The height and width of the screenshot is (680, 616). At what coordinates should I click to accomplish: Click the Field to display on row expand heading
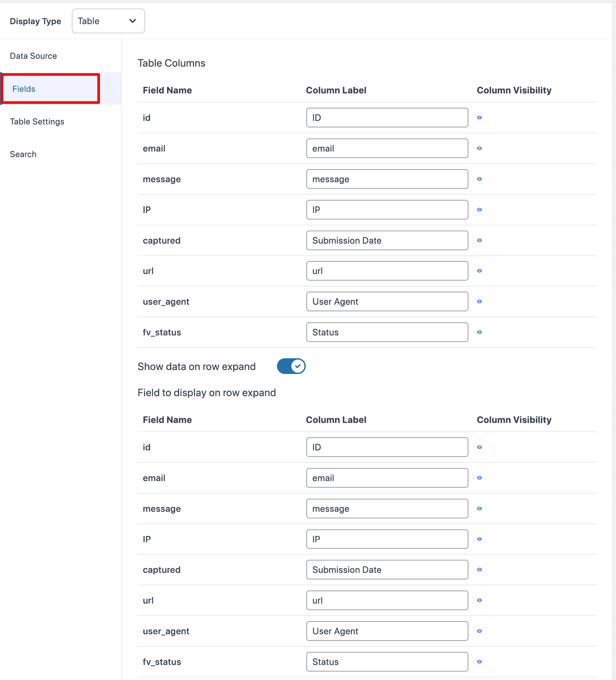point(207,393)
